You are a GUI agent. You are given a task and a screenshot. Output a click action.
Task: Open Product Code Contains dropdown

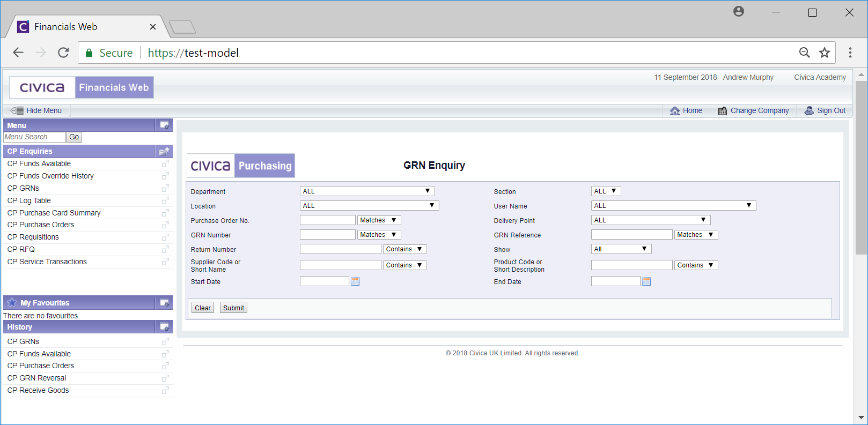pyautogui.click(x=696, y=265)
